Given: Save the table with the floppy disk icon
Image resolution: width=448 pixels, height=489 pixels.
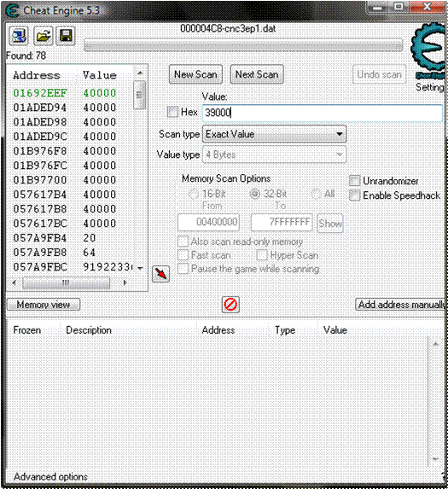Looking at the screenshot, I should (x=66, y=36).
